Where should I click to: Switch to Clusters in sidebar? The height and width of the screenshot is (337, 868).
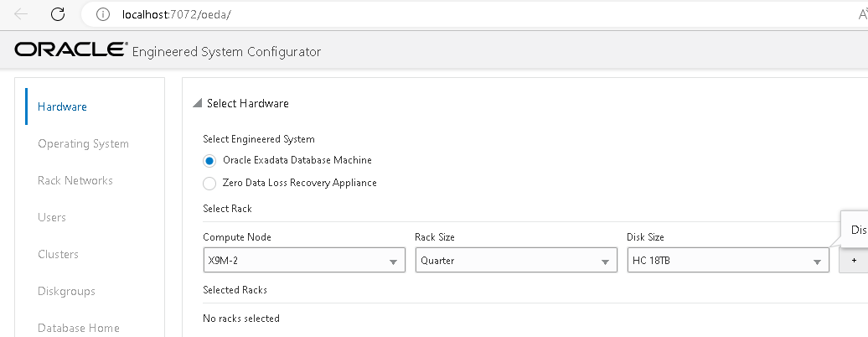tap(58, 254)
